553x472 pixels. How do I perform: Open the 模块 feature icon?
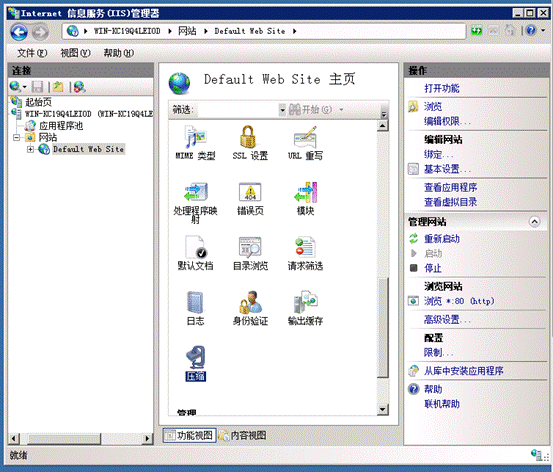[305, 198]
